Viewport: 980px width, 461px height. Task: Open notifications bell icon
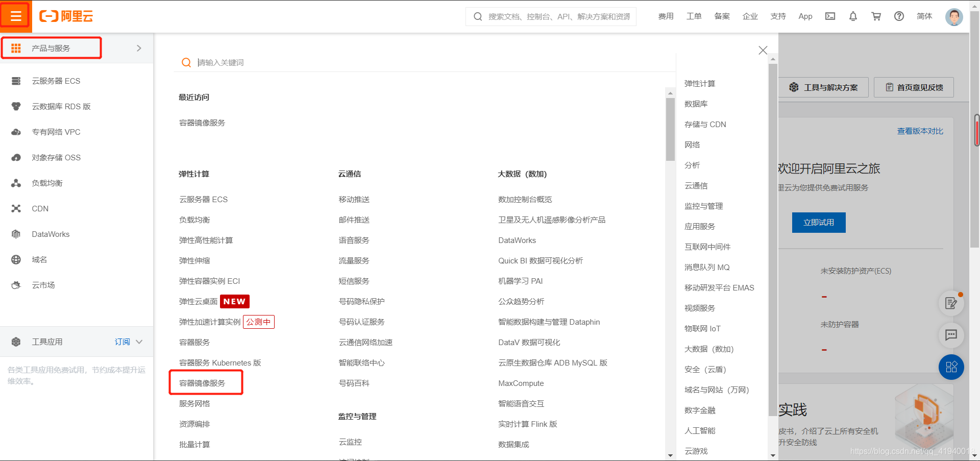pos(853,16)
